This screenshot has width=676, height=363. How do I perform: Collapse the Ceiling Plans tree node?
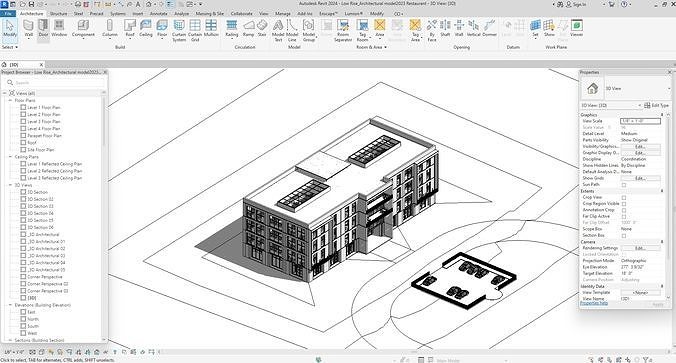click(x=10, y=157)
